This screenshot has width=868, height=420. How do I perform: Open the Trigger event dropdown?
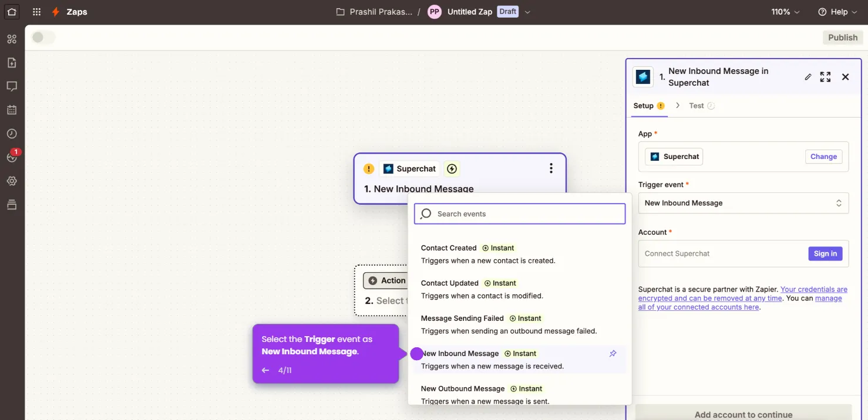tap(743, 202)
